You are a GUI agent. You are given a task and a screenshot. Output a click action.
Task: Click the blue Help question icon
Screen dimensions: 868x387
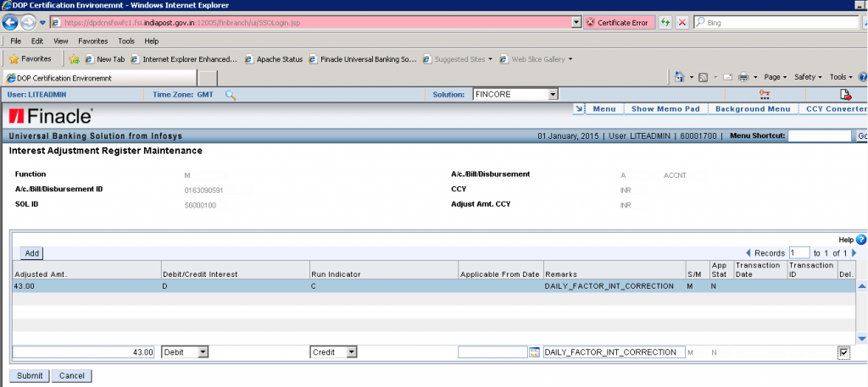coord(861,240)
